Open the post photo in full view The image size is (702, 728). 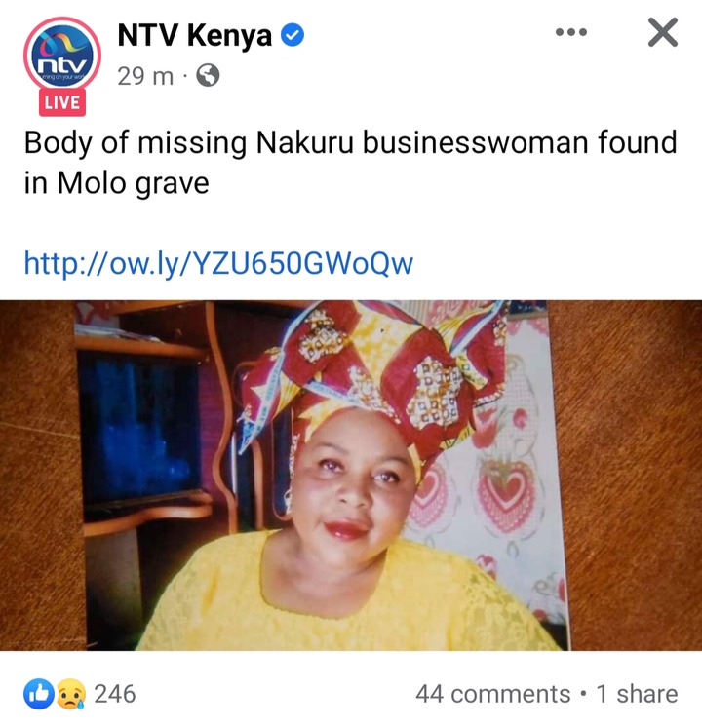coord(351,475)
